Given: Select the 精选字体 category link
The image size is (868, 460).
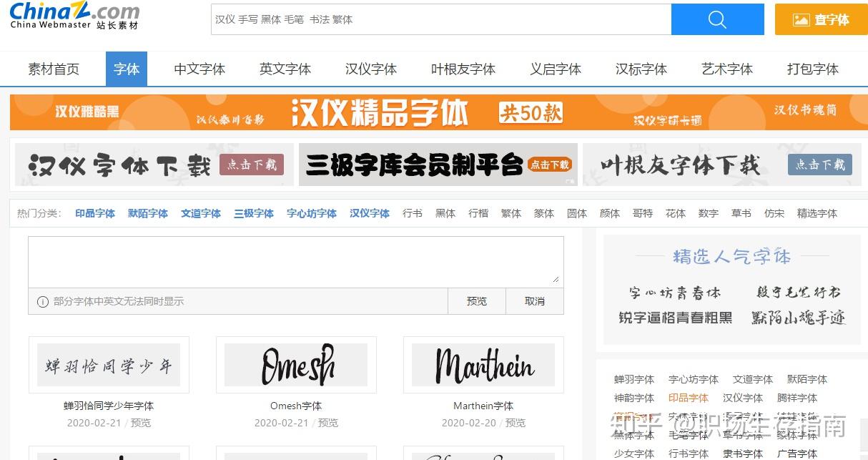Looking at the screenshot, I should [x=817, y=213].
